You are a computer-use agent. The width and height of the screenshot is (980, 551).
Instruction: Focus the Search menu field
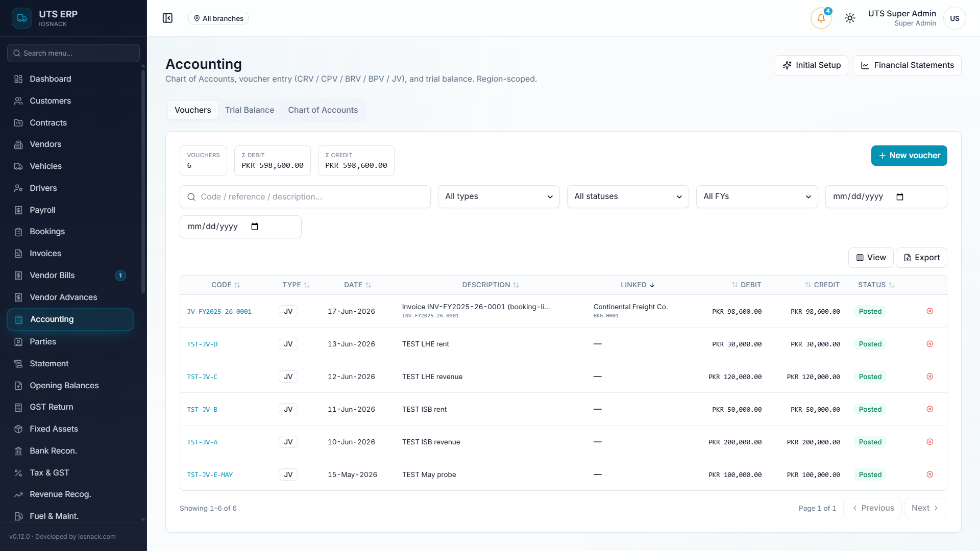coord(73,53)
